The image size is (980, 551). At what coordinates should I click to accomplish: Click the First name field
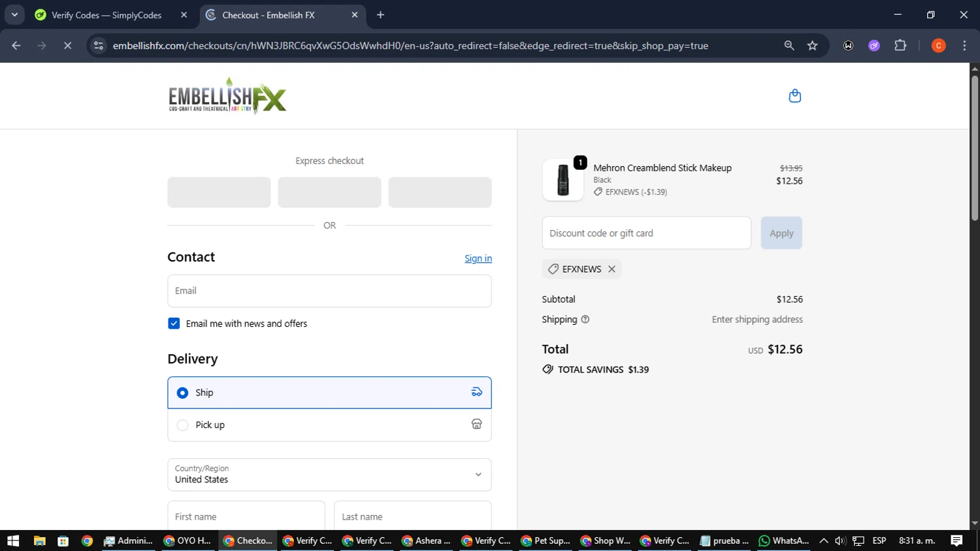(246, 516)
